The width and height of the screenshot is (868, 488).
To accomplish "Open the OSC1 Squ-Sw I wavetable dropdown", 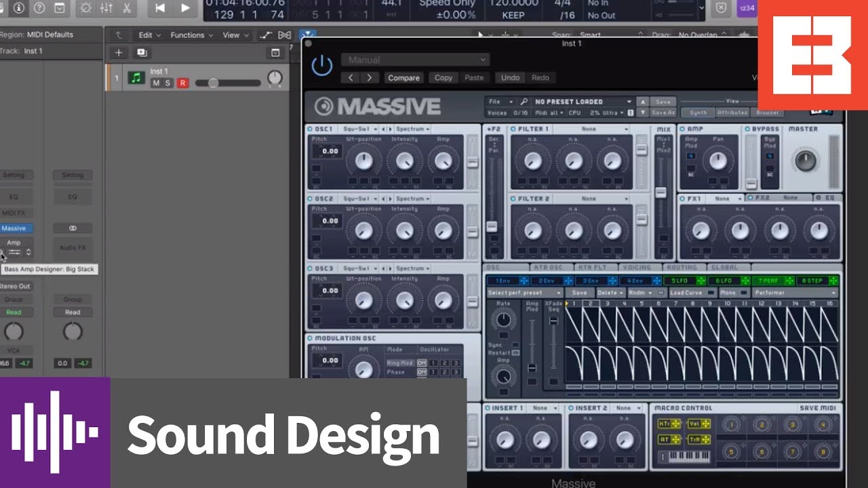I will [359, 129].
